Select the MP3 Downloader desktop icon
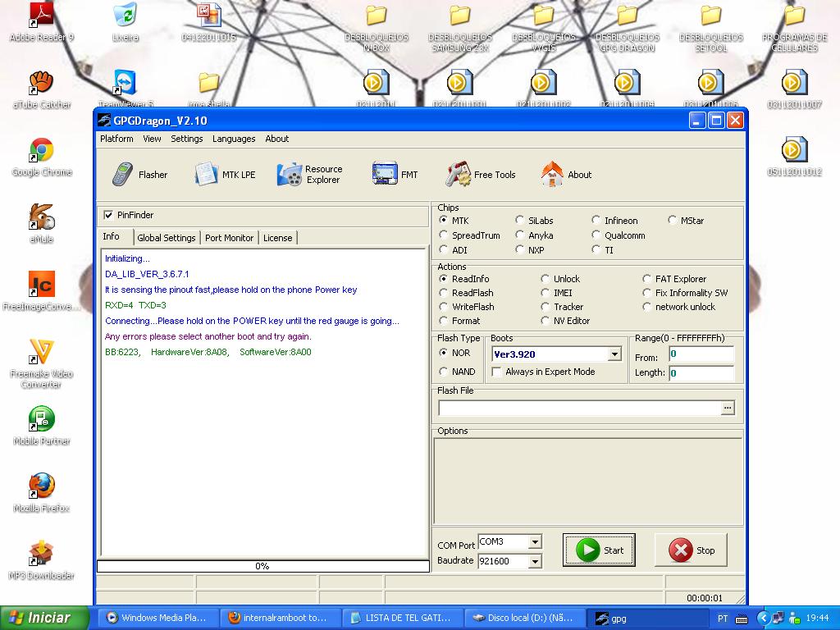This screenshot has height=630, width=840. click(x=41, y=560)
